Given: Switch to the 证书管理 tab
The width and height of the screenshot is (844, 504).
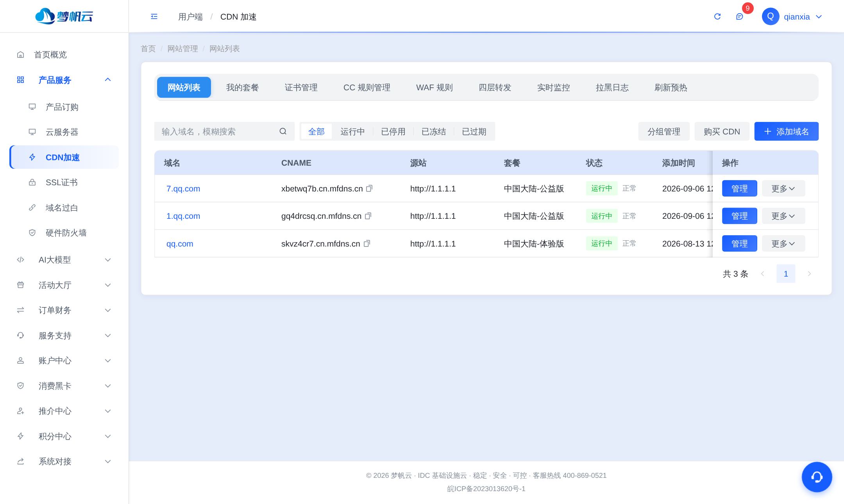Looking at the screenshot, I should pyautogui.click(x=301, y=88).
